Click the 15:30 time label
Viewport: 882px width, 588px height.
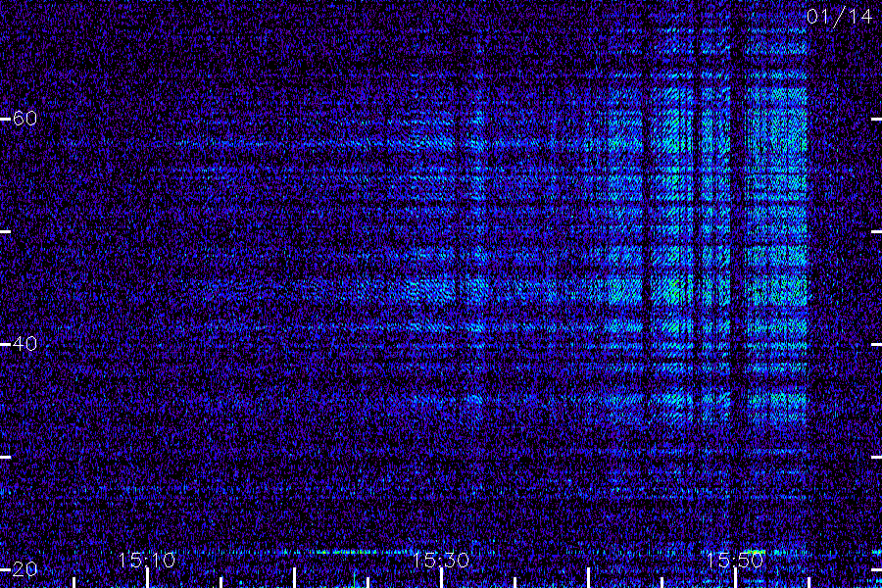440,560
